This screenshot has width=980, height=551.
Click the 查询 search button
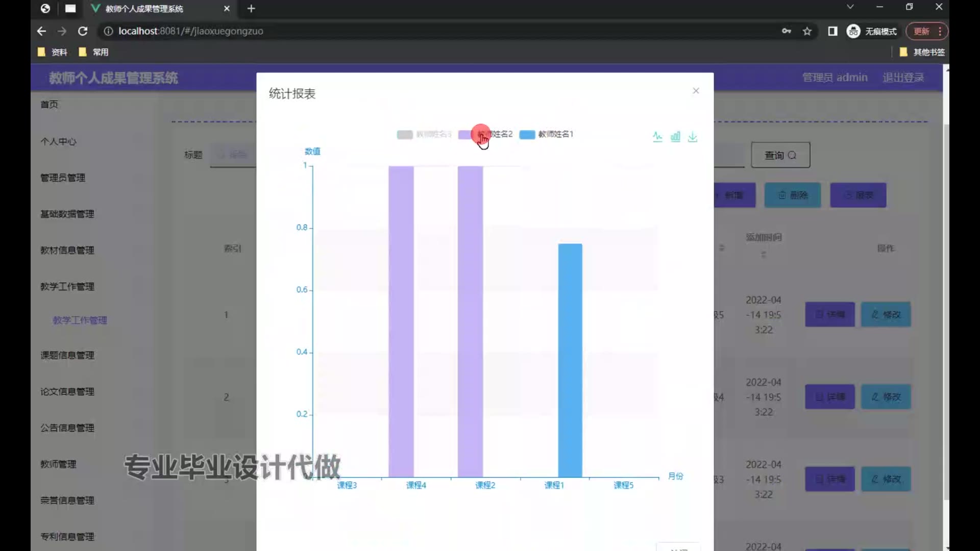click(780, 155)
